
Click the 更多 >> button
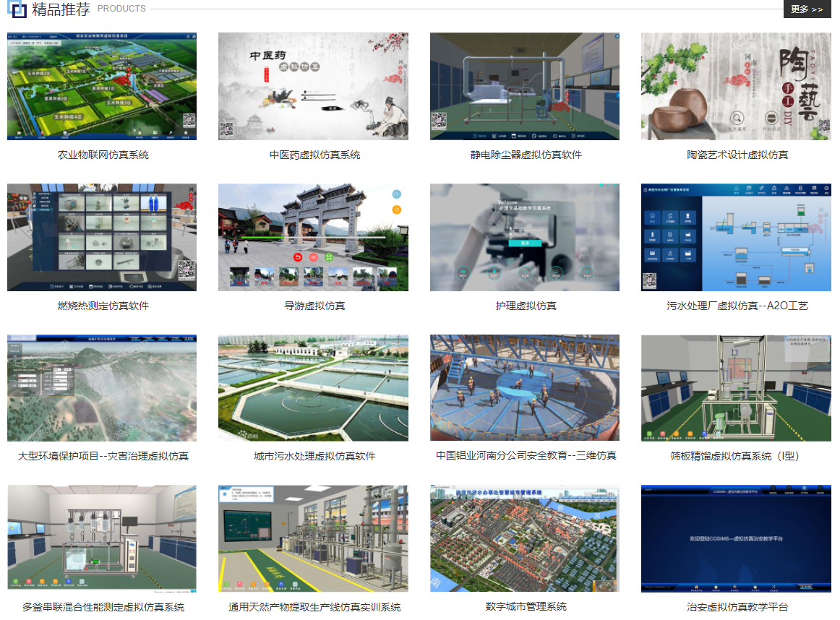(807, 9)
